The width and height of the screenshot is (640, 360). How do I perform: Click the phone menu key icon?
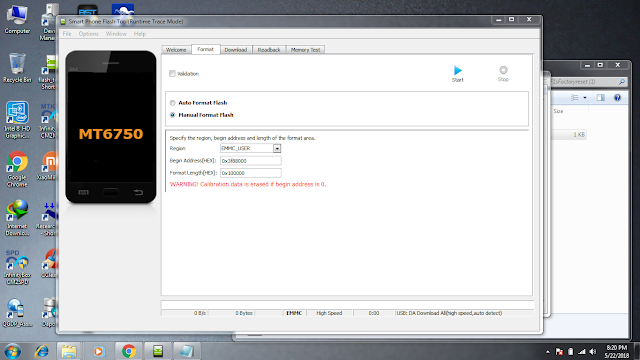83,192
